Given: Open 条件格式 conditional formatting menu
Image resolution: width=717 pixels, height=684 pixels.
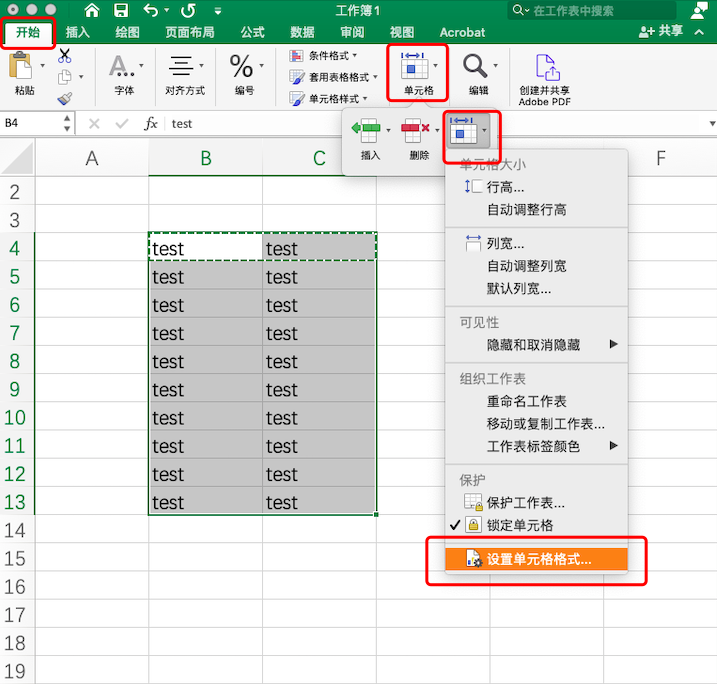Looking at the screenshot, I should point(323,56).
